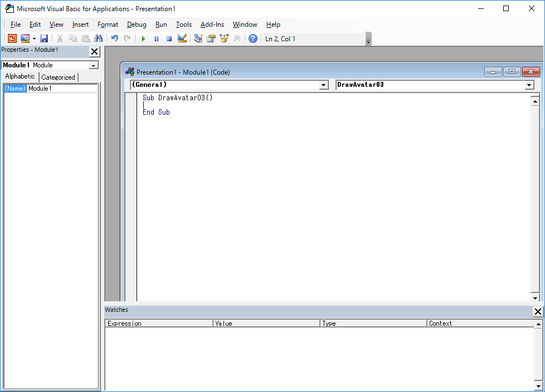545x392 pixels.
Task: Click the Module1 name value field
Action: pos(62,89)
